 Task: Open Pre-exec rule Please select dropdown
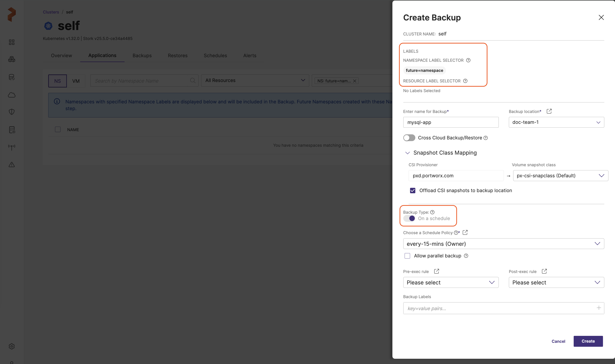[x=450, y=283]
